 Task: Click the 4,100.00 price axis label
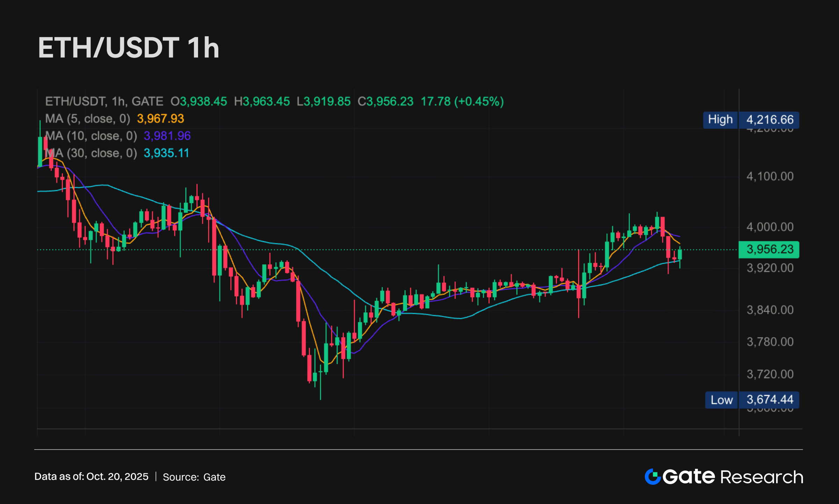(x=770, y=177)
